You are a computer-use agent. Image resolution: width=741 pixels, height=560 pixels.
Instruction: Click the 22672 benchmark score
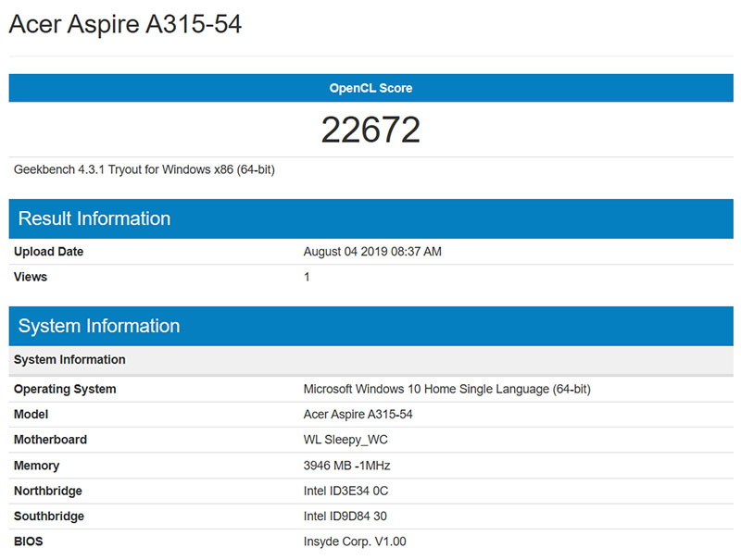coord(370,129)
